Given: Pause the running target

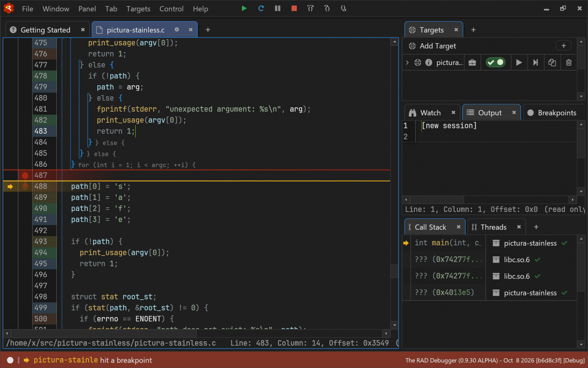Looking at the screenshot, I should [x=277, y=8].
